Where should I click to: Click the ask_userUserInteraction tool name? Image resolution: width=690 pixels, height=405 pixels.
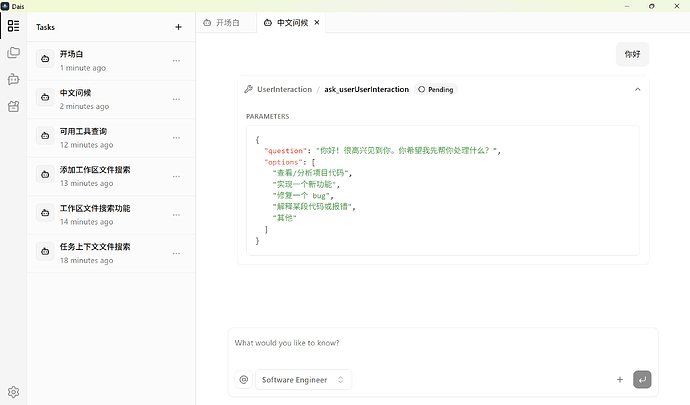point(367,89)
